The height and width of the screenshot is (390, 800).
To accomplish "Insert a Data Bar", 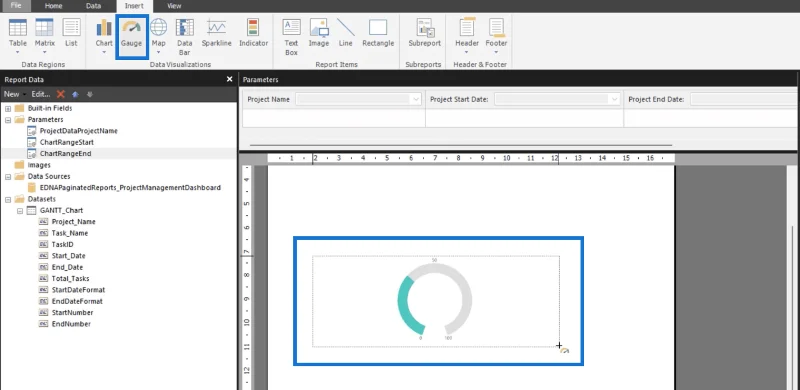I will click(x=184, y=37).
